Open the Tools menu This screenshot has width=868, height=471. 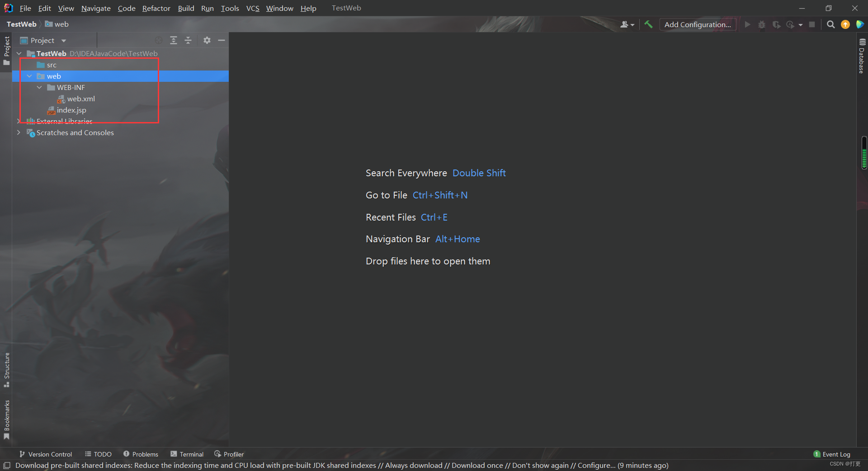230,8
